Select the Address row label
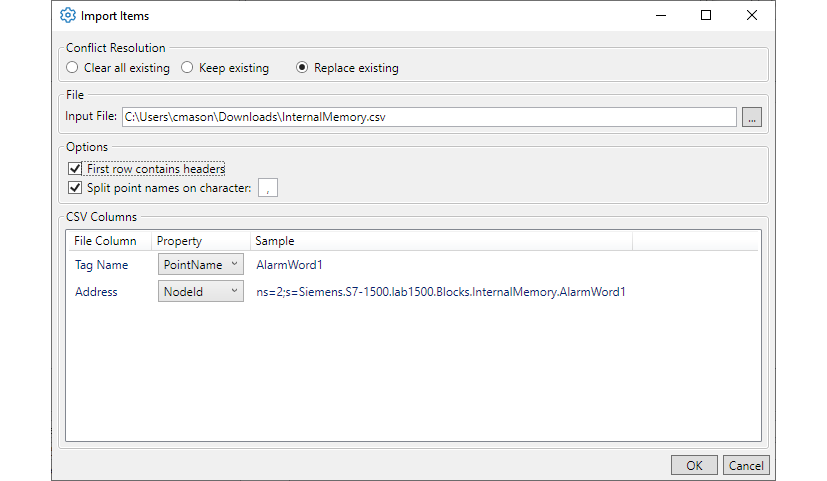Screen dimensions: 827x481 point(96,292)
